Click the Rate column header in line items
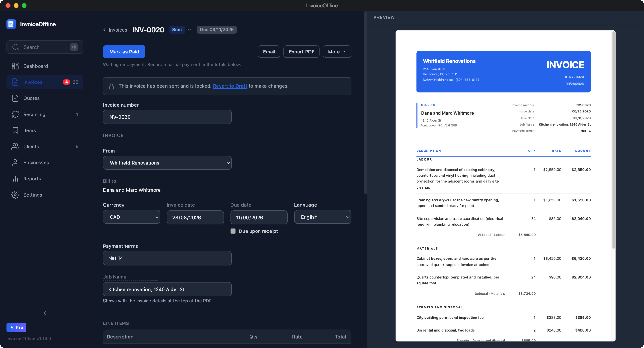644x348 pixels. click(x=297, y=337)
